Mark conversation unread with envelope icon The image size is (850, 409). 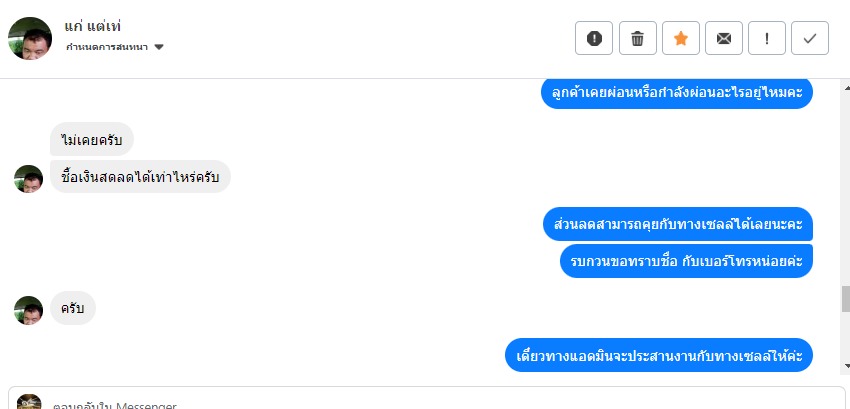(x=723, y=38)
